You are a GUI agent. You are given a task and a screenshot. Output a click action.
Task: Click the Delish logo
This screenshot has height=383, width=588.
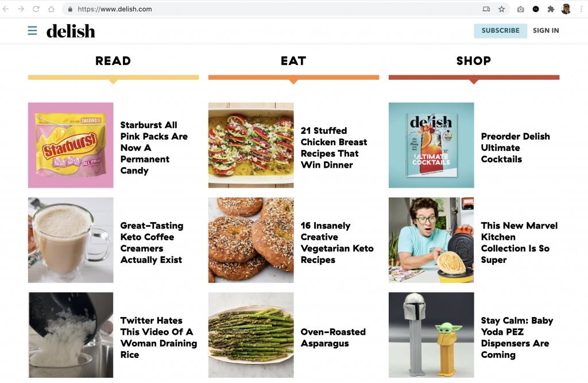tap(71, 31)
